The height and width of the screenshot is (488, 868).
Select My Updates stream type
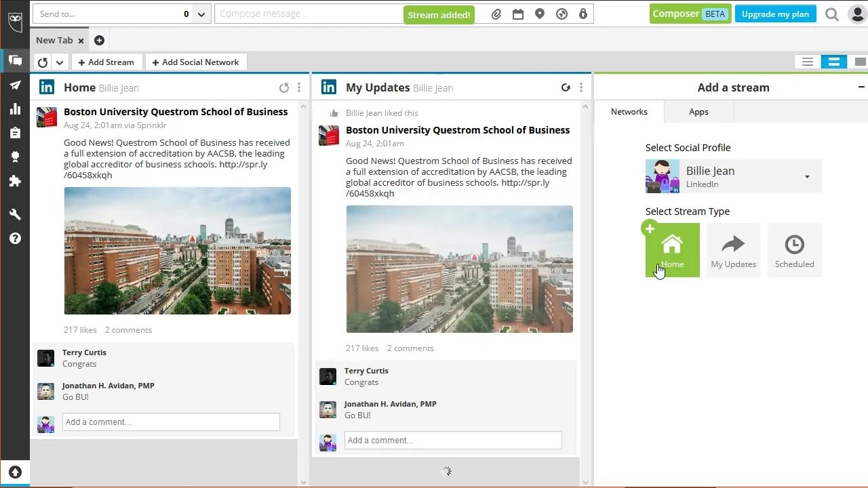[x=734, y=250]
